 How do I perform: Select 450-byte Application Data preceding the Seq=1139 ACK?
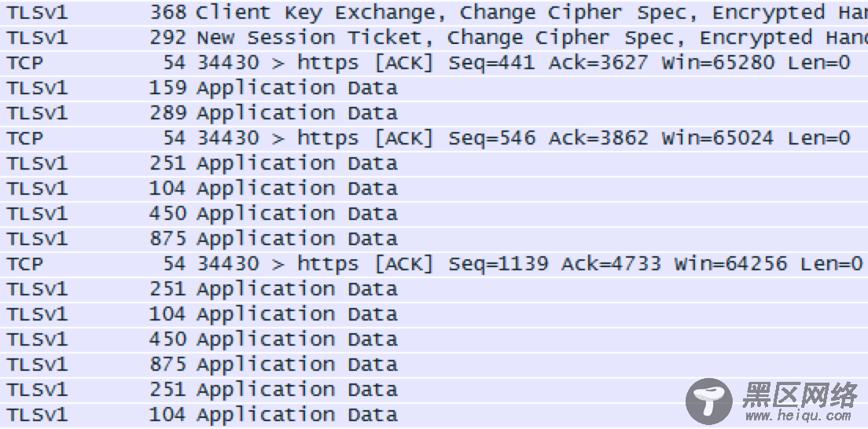point(434,214)
